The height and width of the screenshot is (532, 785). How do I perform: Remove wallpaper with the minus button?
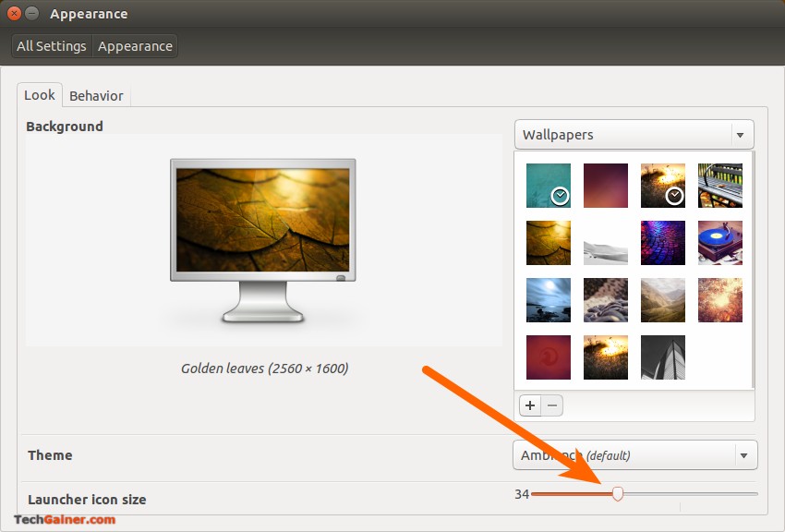coord(552,405)
